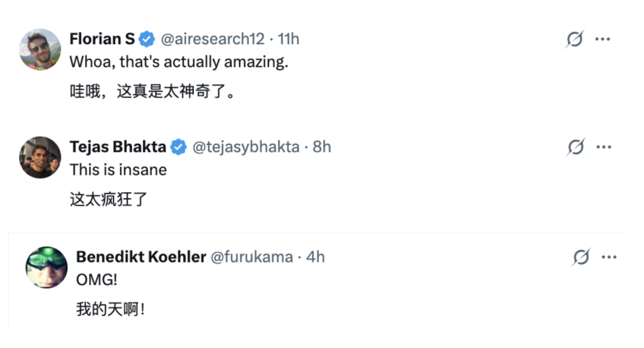Click verified badge next to Florian S
This screenshot has width=644, height=348.
pos(147,39)
